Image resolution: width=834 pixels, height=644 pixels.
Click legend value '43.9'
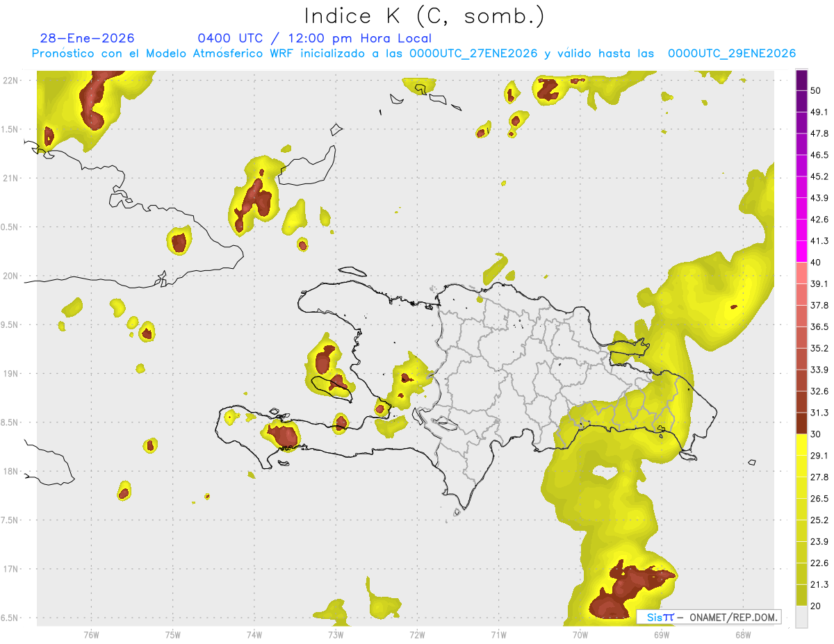819,198
